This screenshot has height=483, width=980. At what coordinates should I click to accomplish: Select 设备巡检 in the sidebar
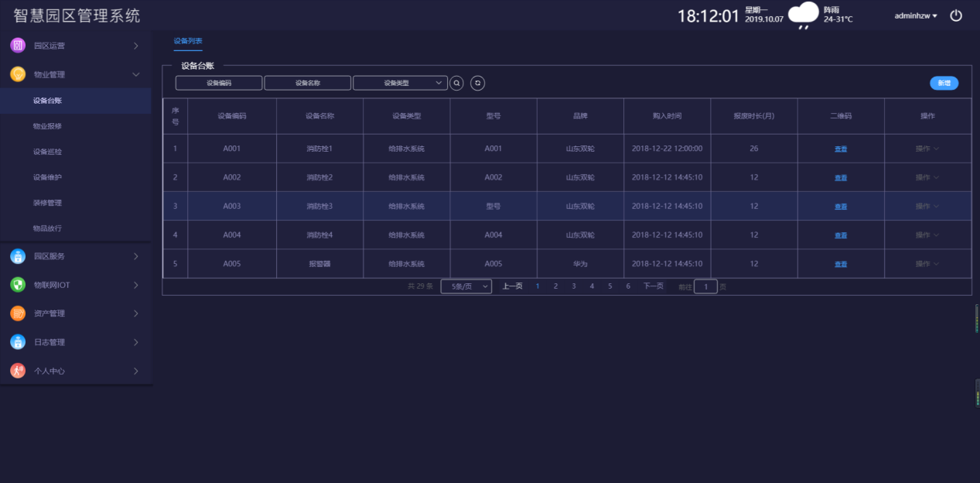[47, 152]
